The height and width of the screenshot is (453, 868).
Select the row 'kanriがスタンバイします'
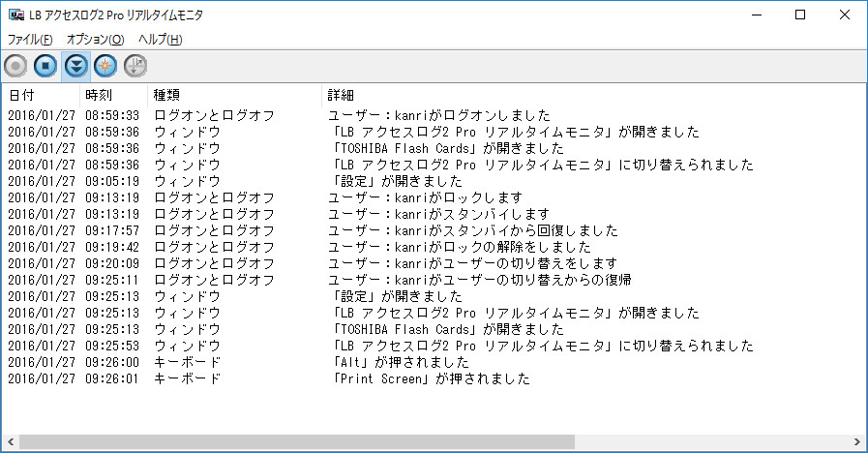click(434, 214)
